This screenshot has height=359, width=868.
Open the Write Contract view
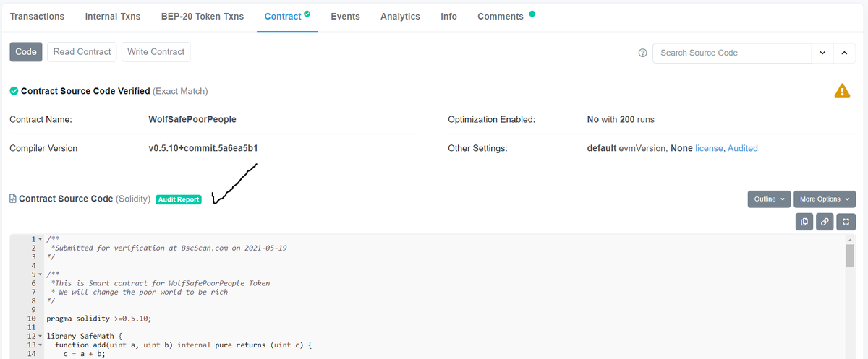(156, 51)
